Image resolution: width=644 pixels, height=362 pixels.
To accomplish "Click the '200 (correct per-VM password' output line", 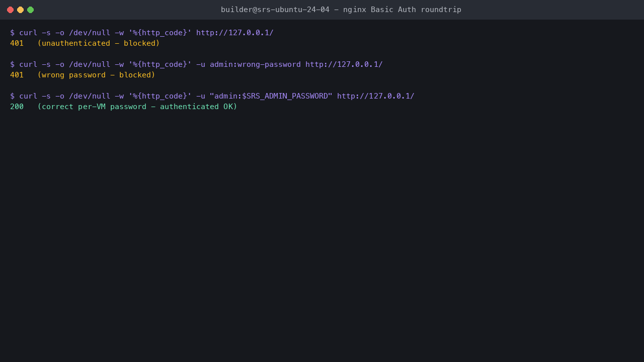I will point(124,107).
